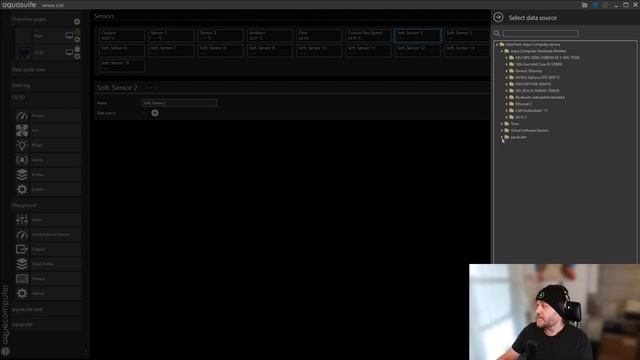Expand the NVIDIA GeForce RTX node

(x=507, y=78)
